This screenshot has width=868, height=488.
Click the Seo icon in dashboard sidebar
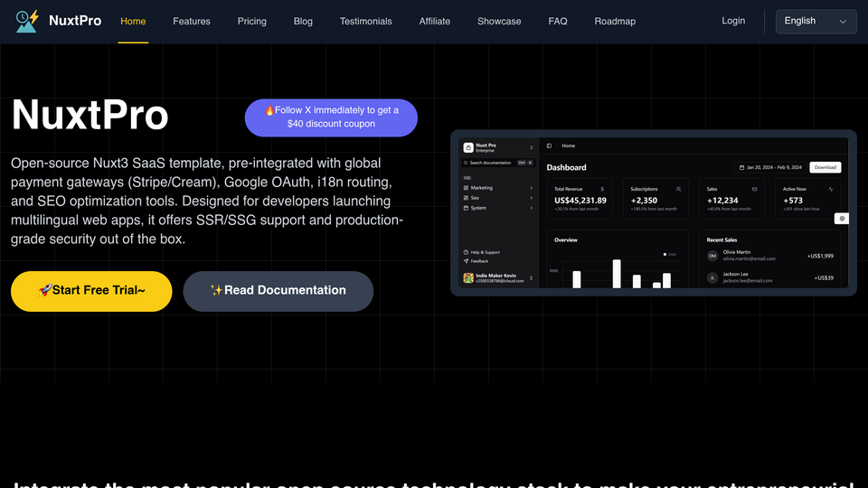466,198
